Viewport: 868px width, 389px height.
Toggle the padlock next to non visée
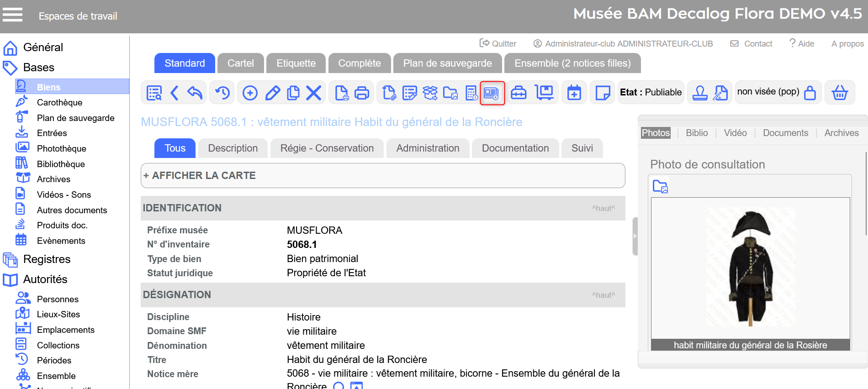[810, 93]
